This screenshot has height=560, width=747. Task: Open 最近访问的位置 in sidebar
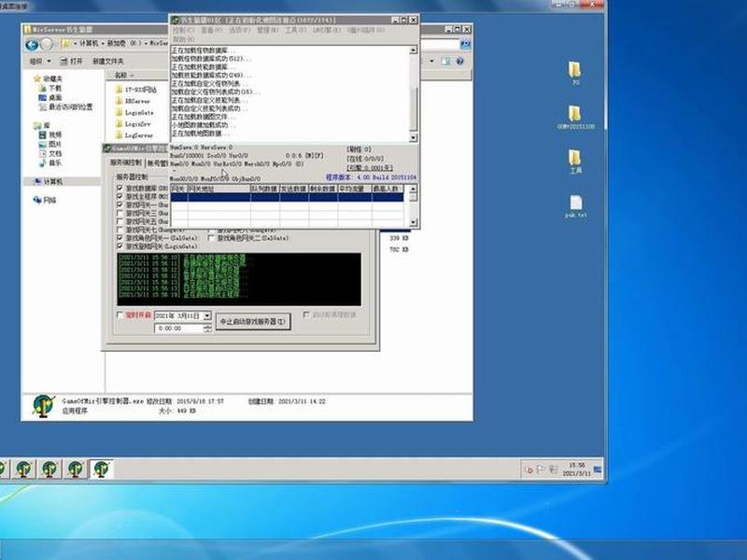(x=65, y=107)
